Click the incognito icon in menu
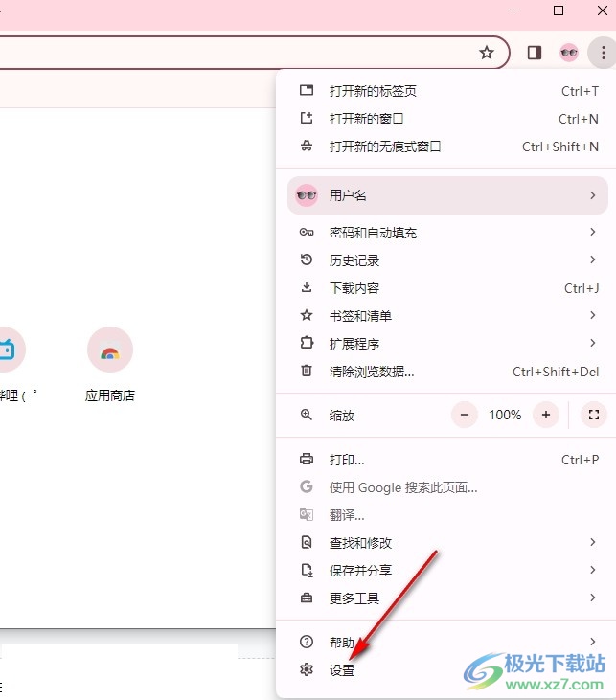This screenshot has height=700, width=616. 307,146
